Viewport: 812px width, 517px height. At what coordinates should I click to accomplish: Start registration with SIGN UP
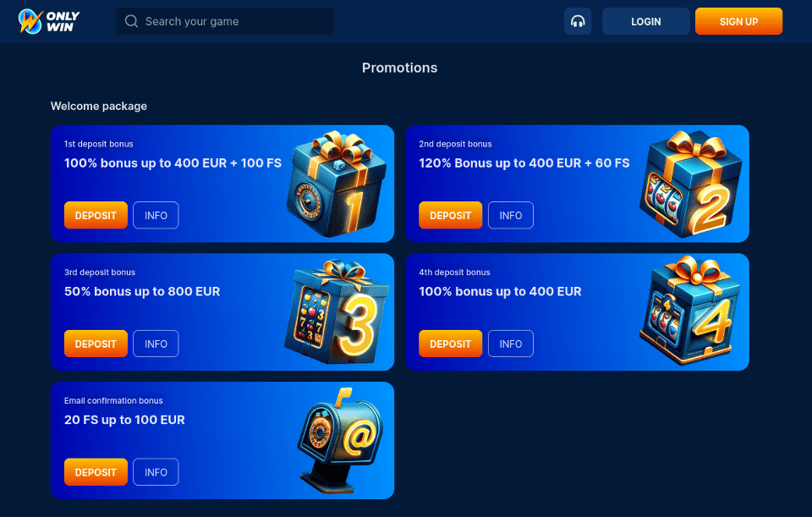point(738,21)
